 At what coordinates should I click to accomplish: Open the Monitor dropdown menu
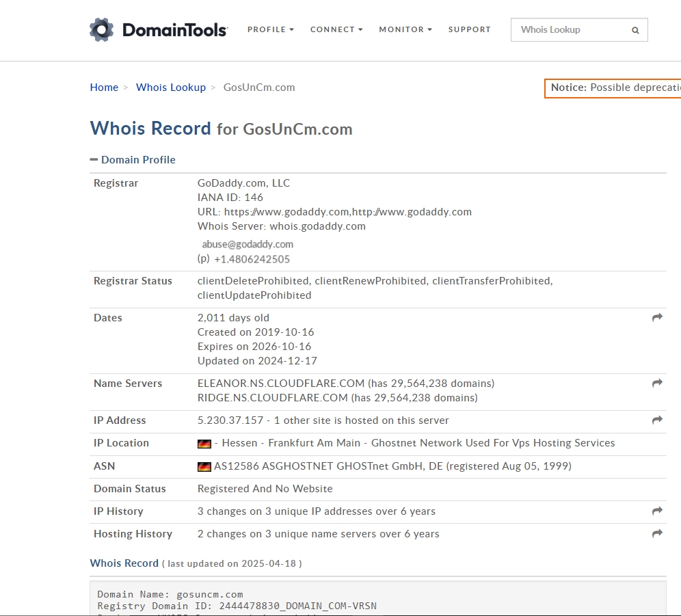(405, 29)
